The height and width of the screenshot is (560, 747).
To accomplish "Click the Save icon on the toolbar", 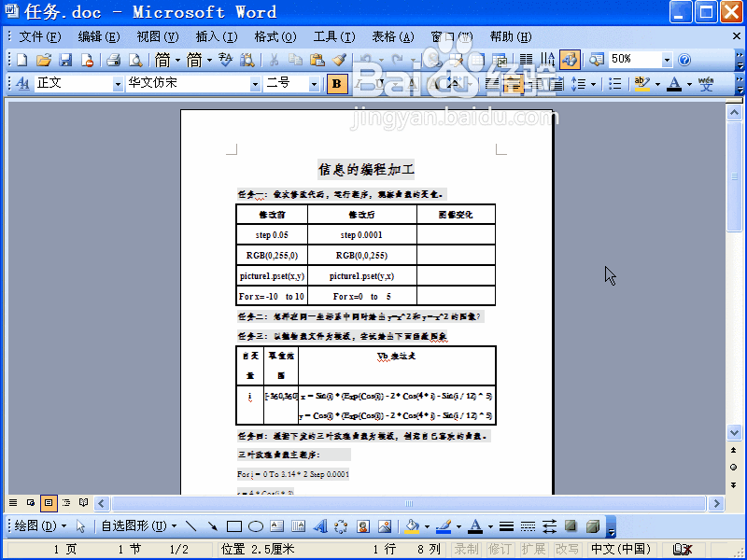I will [66, 59].
